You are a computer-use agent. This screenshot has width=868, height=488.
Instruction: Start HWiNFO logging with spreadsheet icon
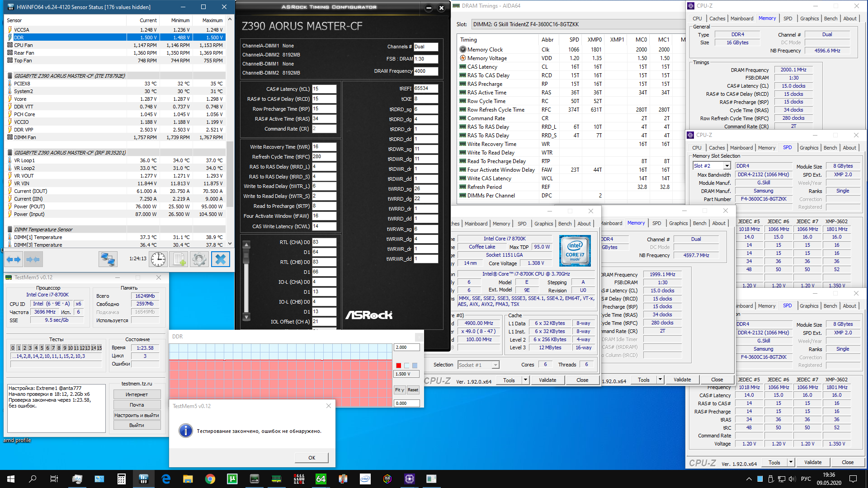[179, 259]
